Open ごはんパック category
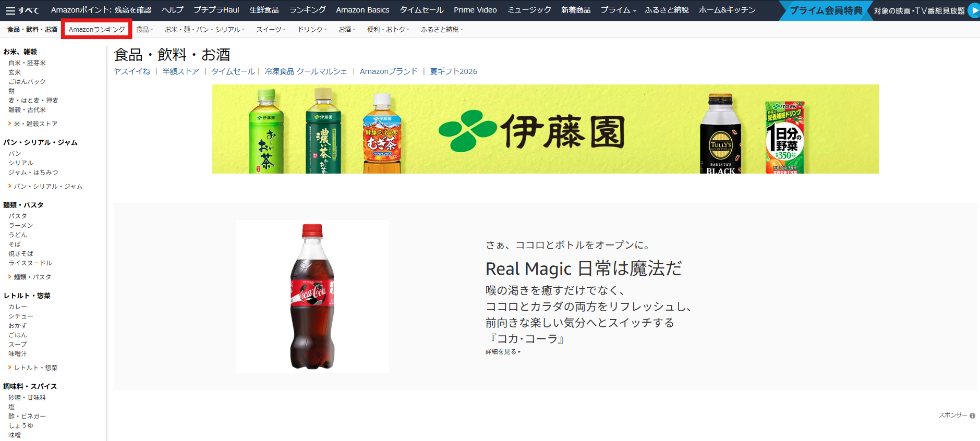 tap(27, 82)
